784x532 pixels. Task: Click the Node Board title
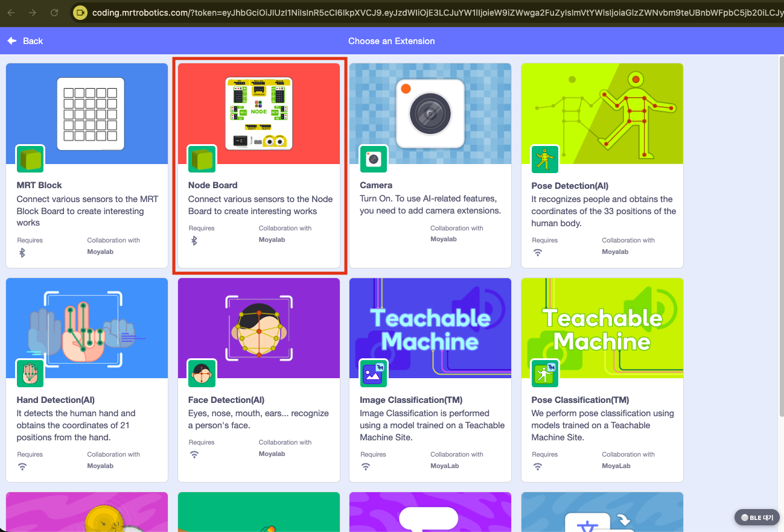(x=213, y=185)
